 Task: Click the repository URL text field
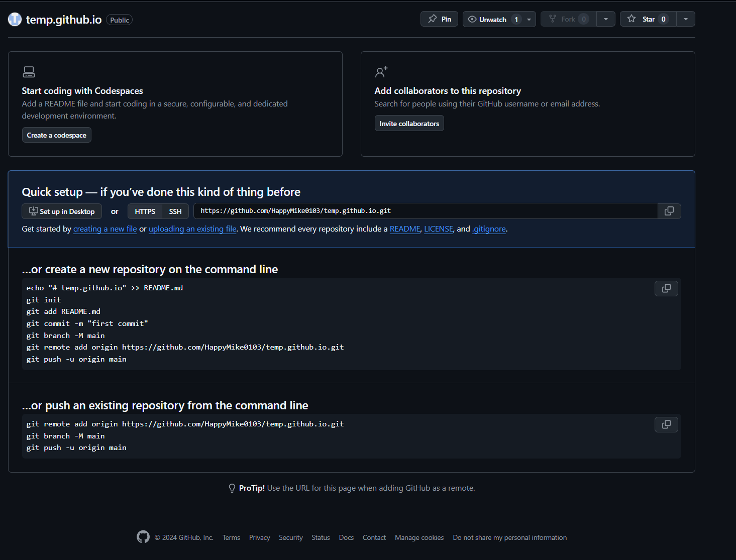[x=426, y=211]
